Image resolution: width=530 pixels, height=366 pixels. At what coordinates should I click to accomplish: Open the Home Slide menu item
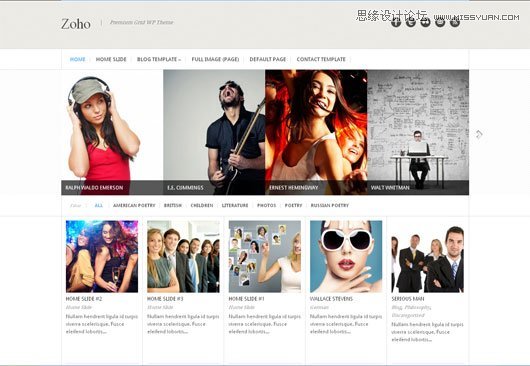111,59
